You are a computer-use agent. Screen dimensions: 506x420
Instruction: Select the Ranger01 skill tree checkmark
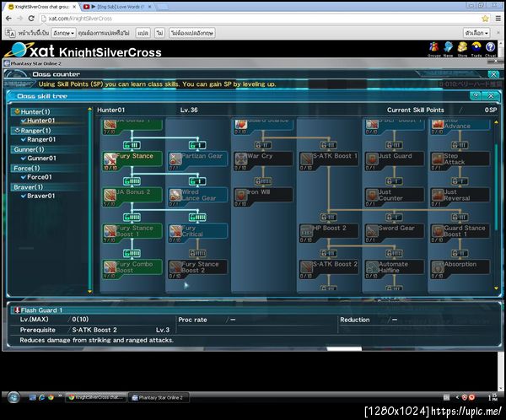[x=24, y=139]
